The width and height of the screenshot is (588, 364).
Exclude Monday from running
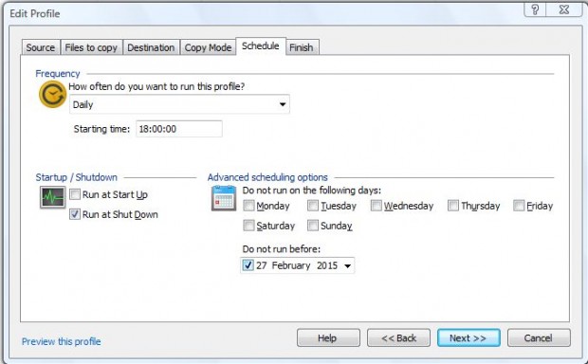(x=248, y=206)
